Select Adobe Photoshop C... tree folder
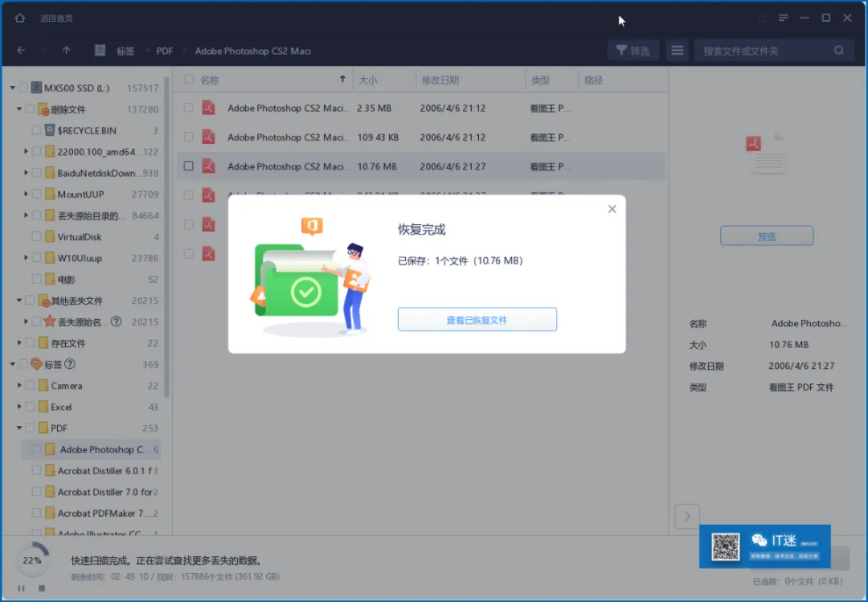Viewport: 868px width, 602px height. (92, 449)
